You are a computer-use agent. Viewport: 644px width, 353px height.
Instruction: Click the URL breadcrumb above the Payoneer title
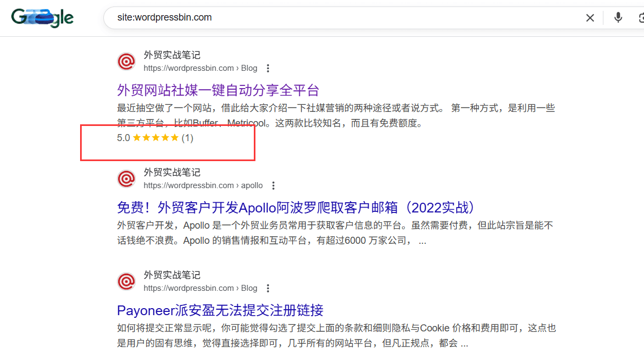click(200, 289)
